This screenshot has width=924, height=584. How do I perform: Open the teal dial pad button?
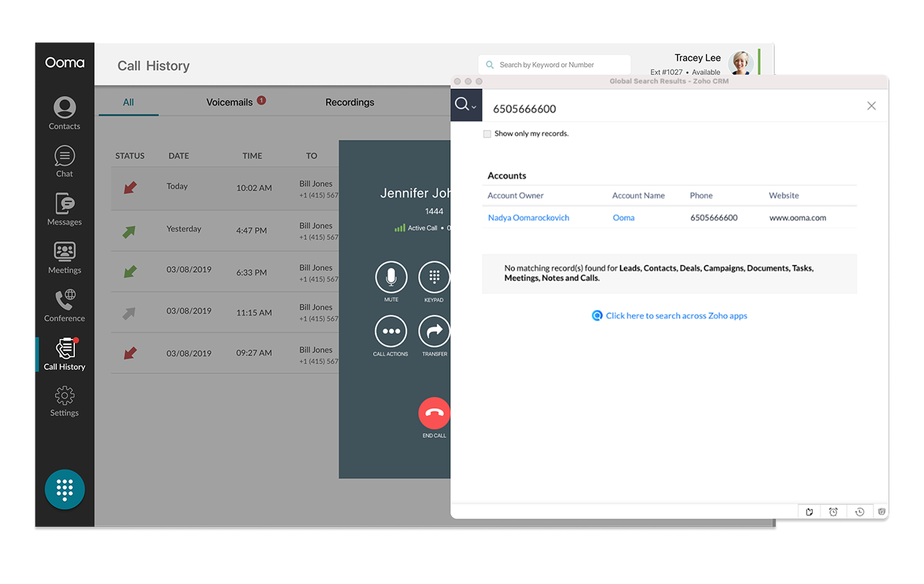65,489
